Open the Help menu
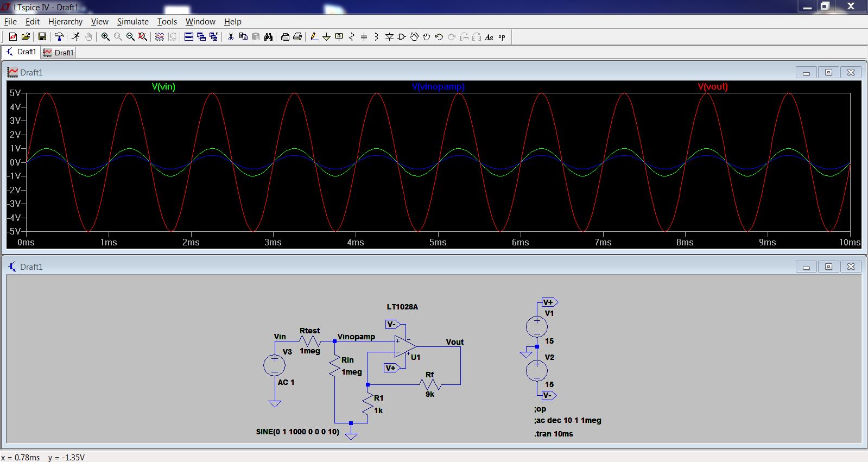 232,22
